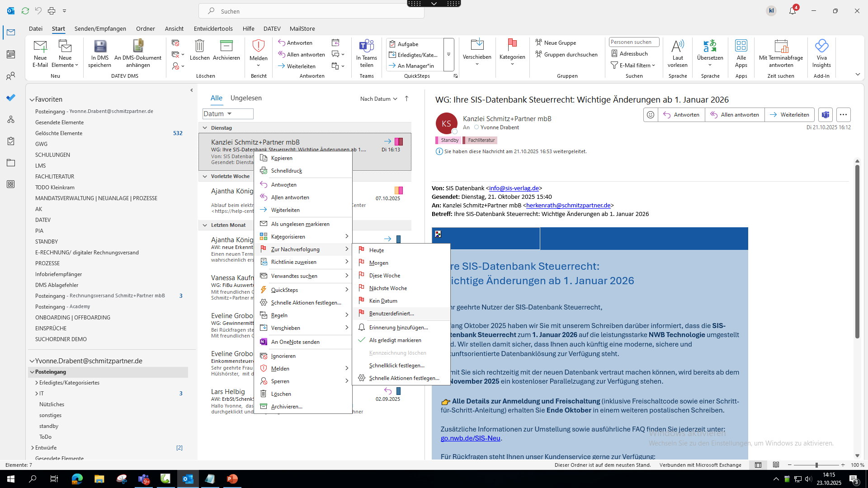868x488 pixels.
Task: Collapse the Favoriten folder group
Action: point(32,99)
